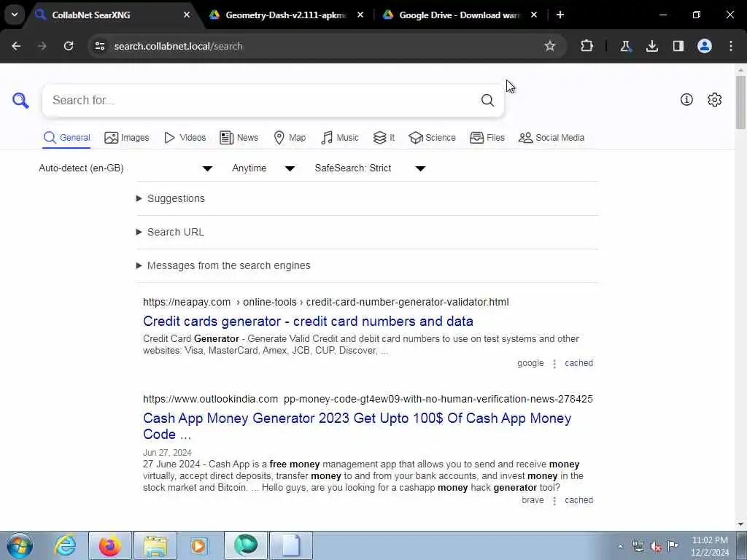Select the Videos search category
The width and height of the screenshot is (747, 560).
click(x=185, y=138)
